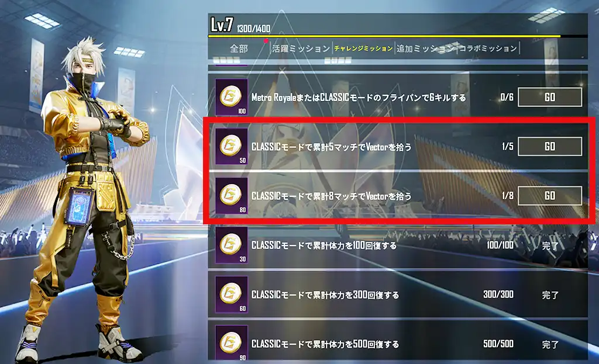Click GO for the 5-match Vector mission
599x364 pixels.
click(550, 146)
